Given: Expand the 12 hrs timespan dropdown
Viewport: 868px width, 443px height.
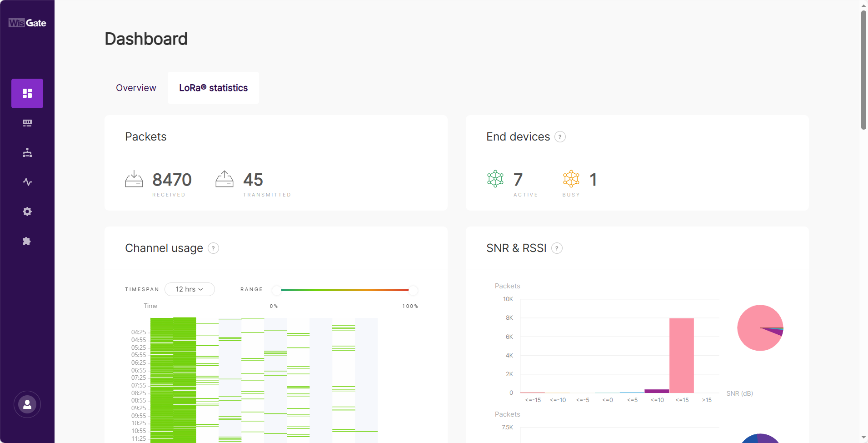Looking at the screenshot, I should pos(190,289).
